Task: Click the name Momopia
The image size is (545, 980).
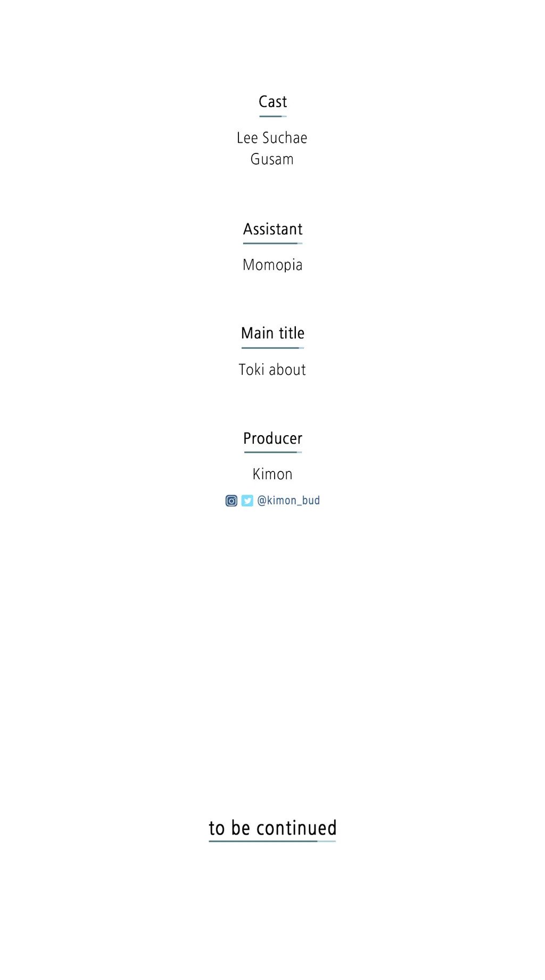Action: pos(272,265)
